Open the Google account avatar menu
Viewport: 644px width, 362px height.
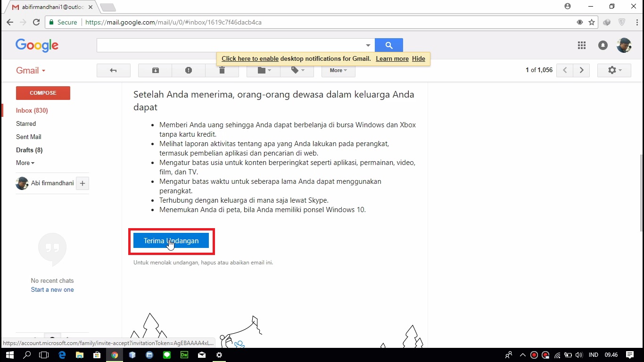pos(624,45)
